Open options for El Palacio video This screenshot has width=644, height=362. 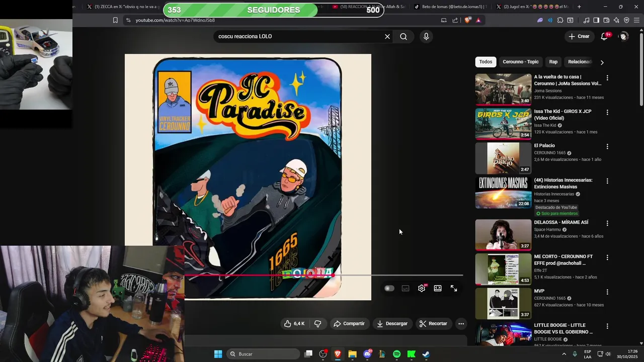[607, 146]
